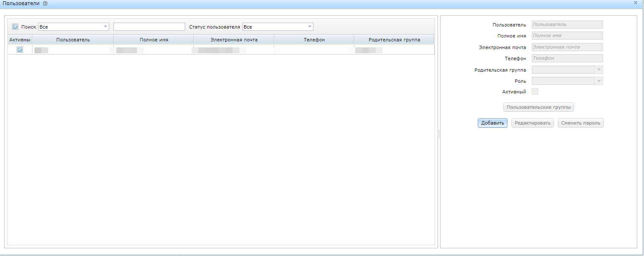Sort by the Электронная почта column header

coord(233,39)
